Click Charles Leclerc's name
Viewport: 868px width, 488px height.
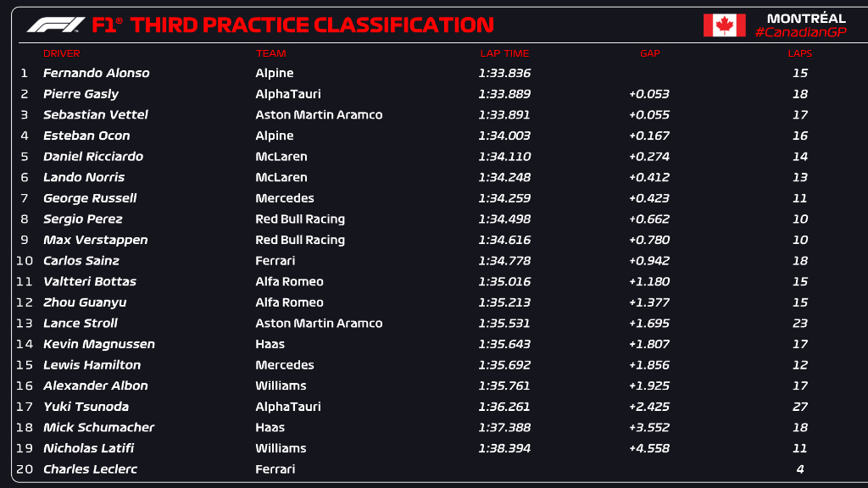coord(90,469)
